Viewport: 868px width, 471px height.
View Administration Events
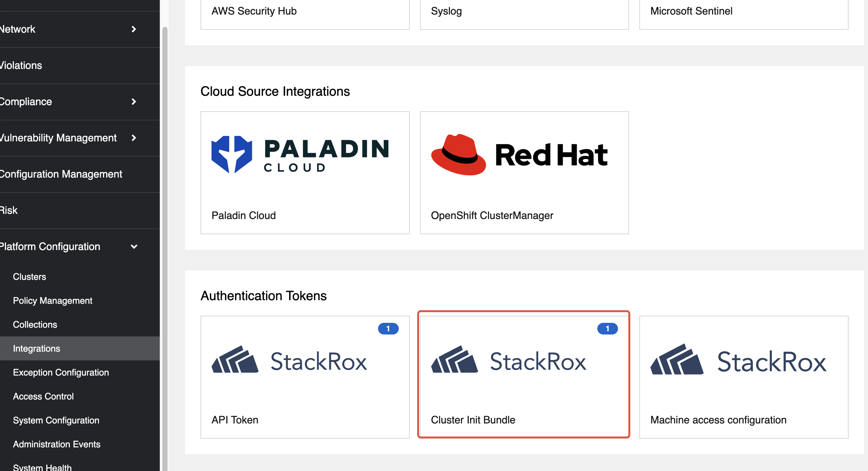coord(80,444)
